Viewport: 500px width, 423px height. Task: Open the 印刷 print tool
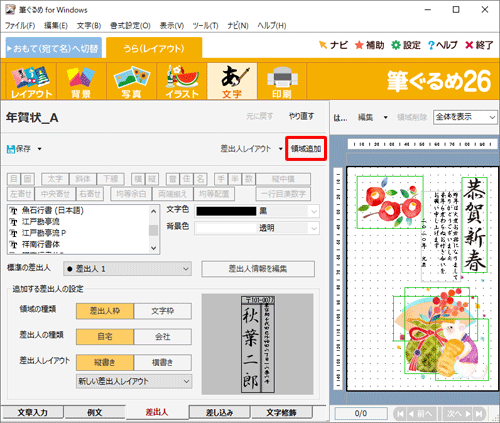(282, 81)
